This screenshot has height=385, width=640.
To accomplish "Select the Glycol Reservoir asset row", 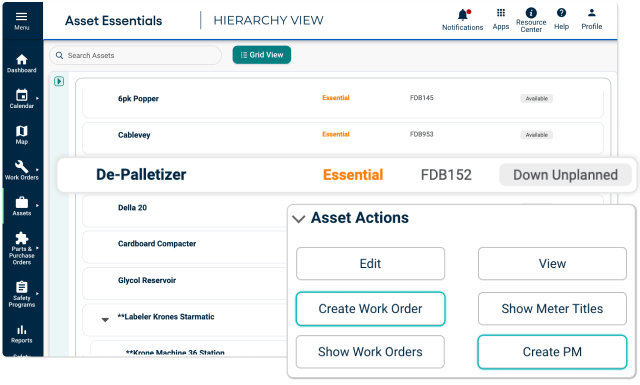I will click(184, 284).
